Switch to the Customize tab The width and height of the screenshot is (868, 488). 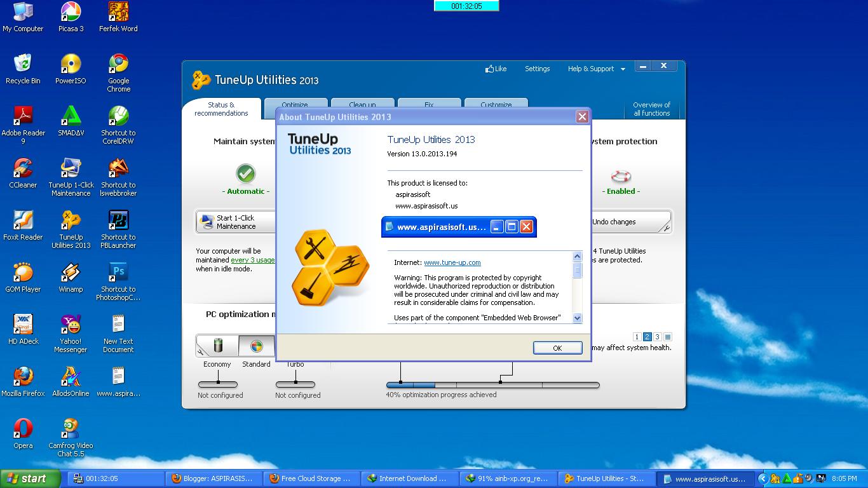click(496, 104)
